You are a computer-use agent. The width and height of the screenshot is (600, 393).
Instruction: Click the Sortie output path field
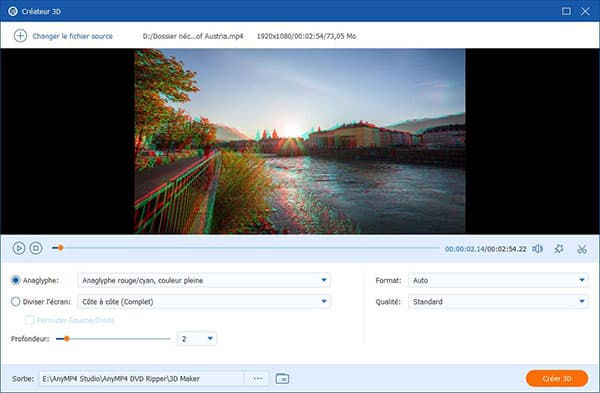tap(142, 378)
